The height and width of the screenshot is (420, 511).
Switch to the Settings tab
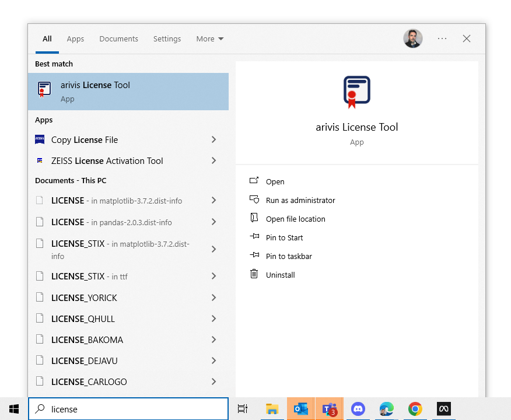pos(167,38)
